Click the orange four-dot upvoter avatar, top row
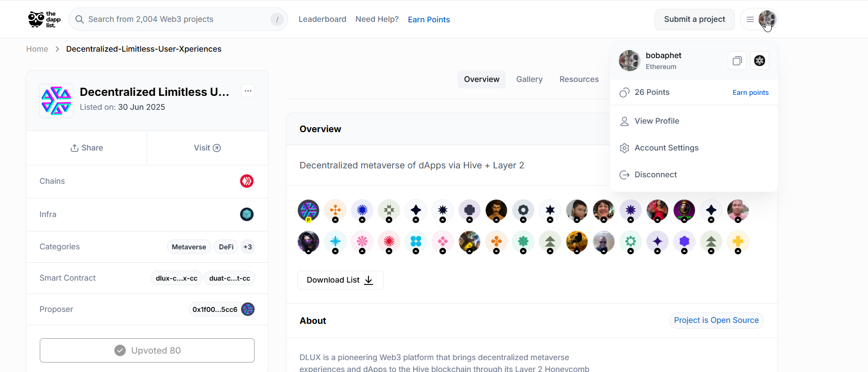 coord(335,211)
